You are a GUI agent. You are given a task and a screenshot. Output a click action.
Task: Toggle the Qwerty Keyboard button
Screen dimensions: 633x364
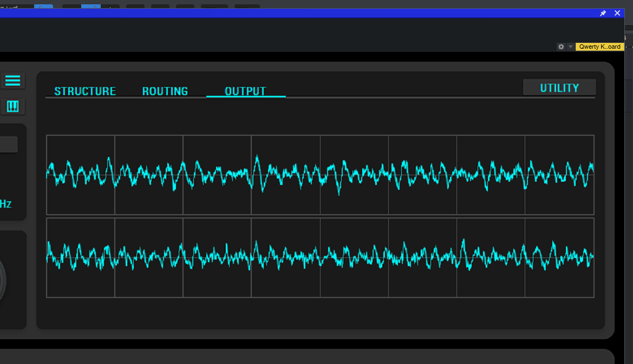point(599,47)
